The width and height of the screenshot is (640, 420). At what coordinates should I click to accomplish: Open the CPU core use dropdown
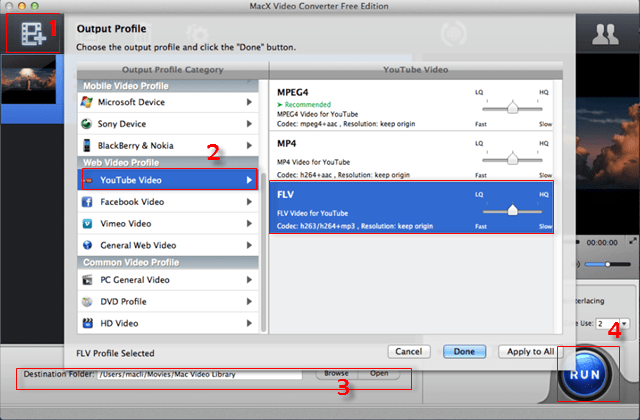(624, 324)
